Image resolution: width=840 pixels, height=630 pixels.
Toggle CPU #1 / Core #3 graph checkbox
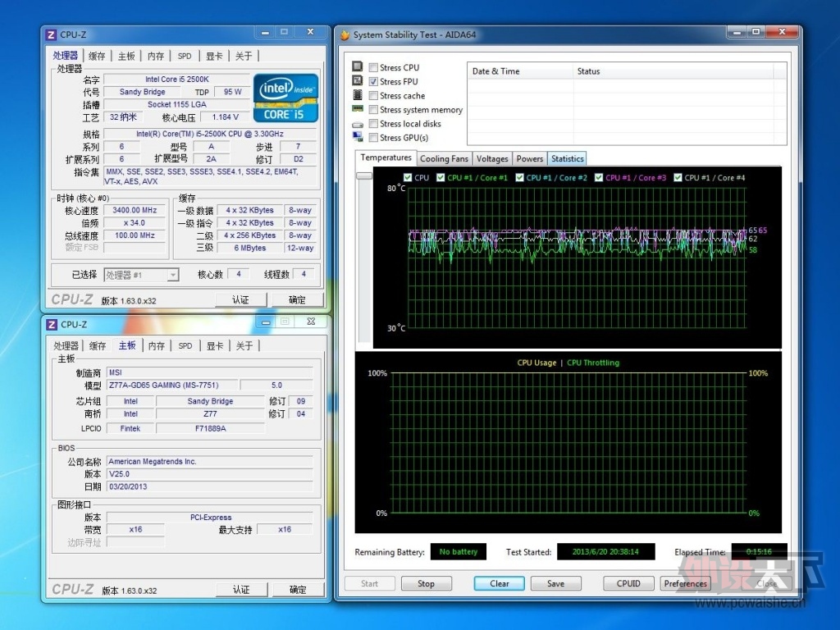click(599, 177)
